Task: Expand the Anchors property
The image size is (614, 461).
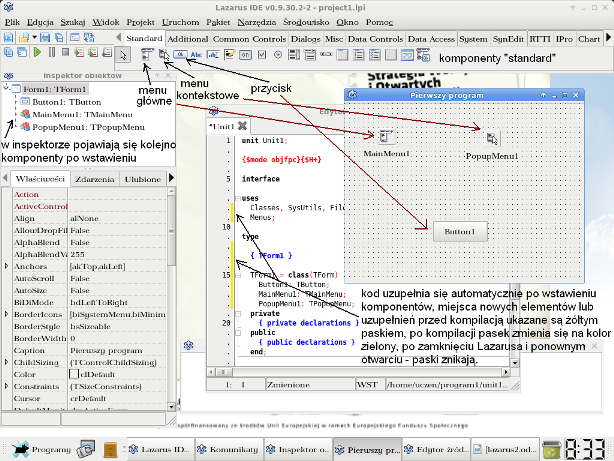Action: pos(6,266)
